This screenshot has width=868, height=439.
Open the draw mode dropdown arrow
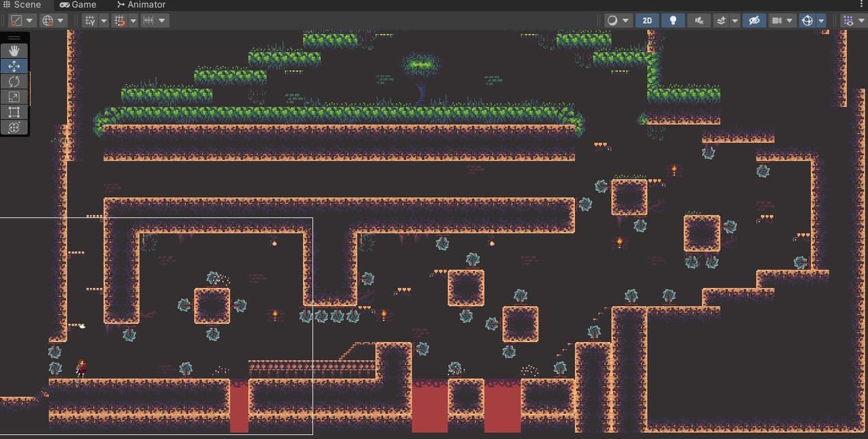626,20
